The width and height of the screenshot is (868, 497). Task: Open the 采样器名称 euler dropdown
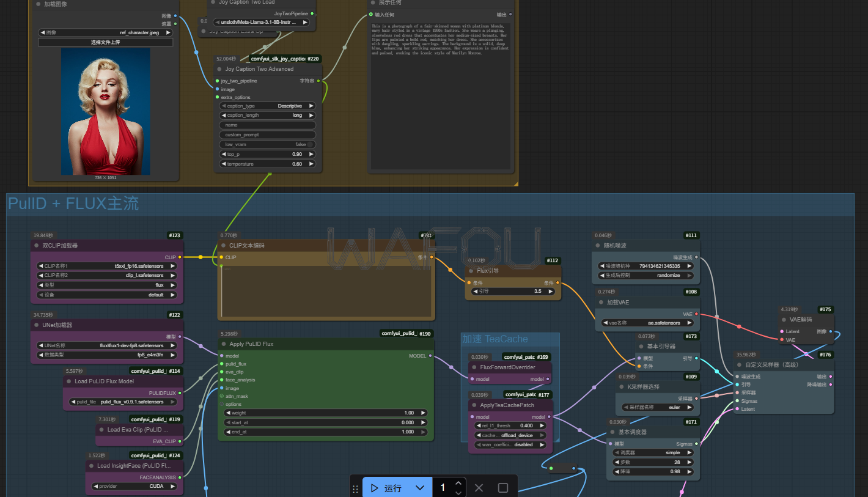tap(658, 407)
